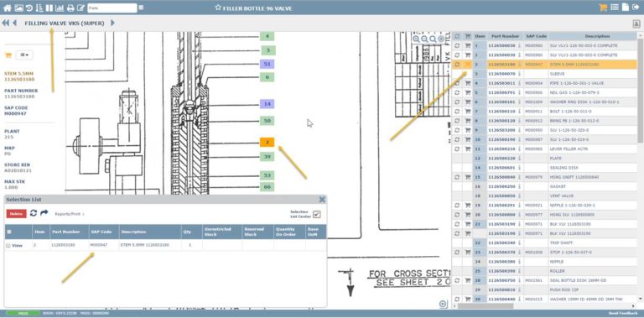
Task: Click the logout icon in header
Action: click(x=636, y=8)
